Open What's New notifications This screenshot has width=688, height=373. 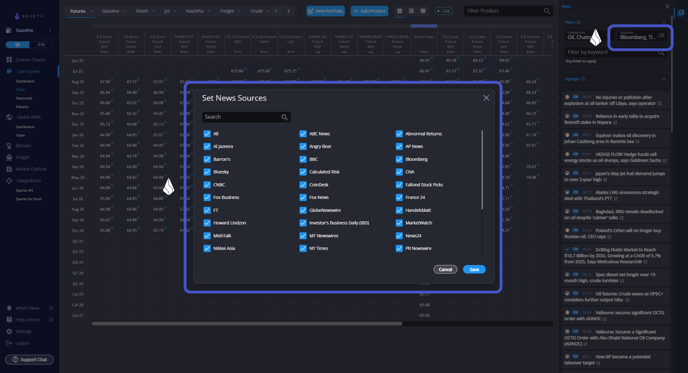click(29, 308)
